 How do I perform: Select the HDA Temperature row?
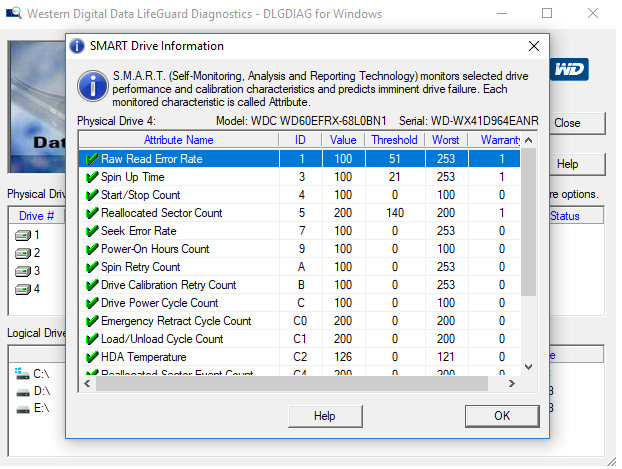tap(299, 357)
